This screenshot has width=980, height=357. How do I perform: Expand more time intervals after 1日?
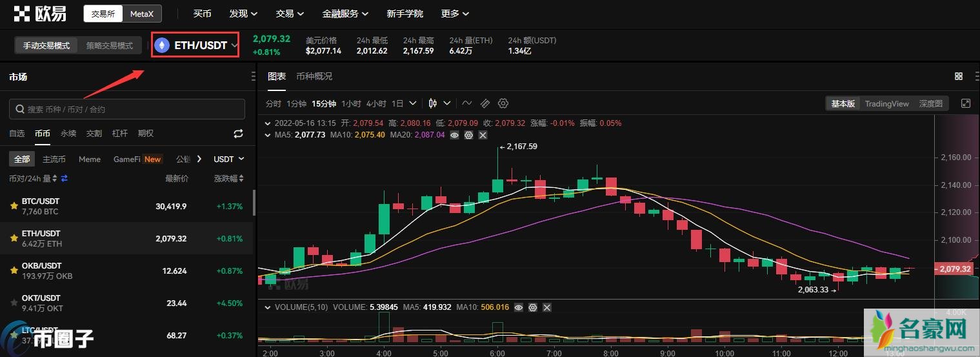coord(413,103)
